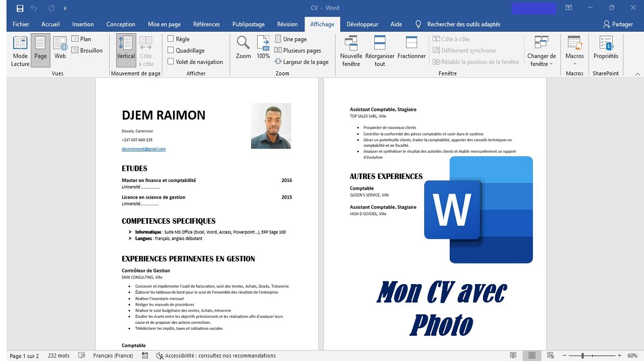This screenshot has height=362, width=644.
Task: Click the macro recording icon in status bar
Action: coord(145,355)
